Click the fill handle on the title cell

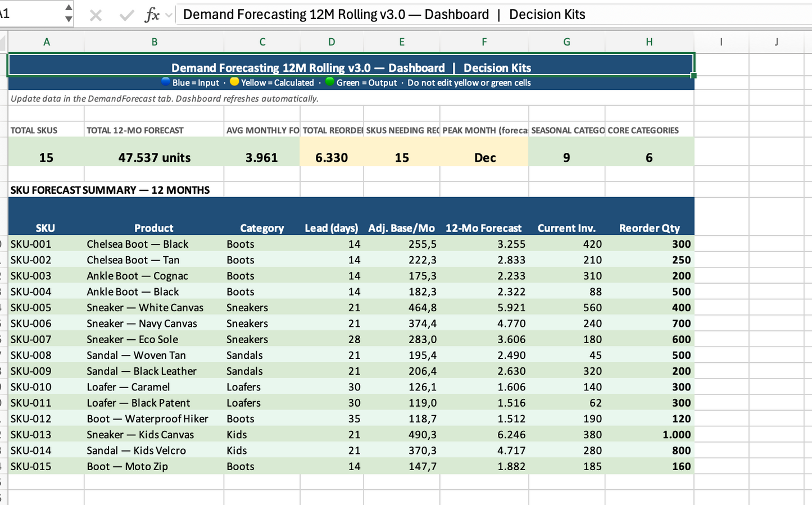(694, 75)
